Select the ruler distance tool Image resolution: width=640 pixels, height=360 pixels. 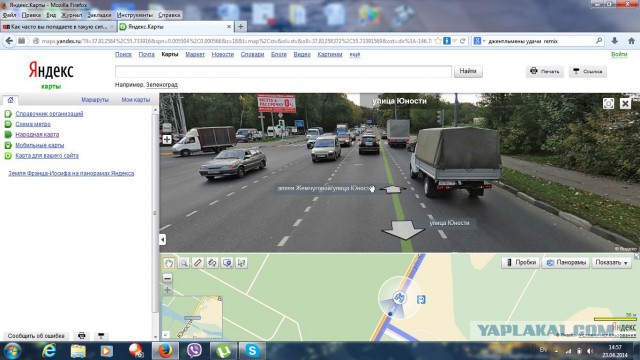click(198, 263)
